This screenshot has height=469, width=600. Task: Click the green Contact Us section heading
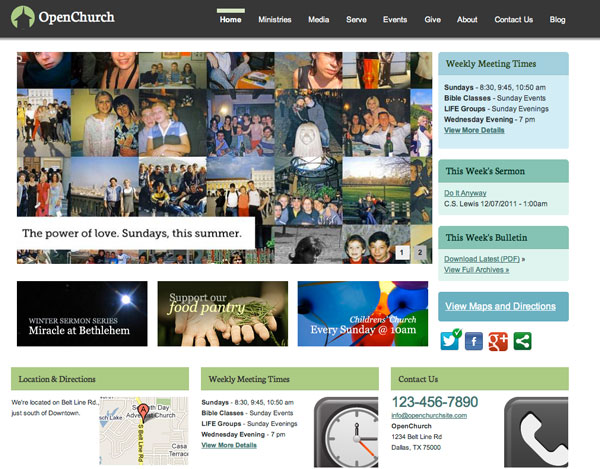point(418,379)
